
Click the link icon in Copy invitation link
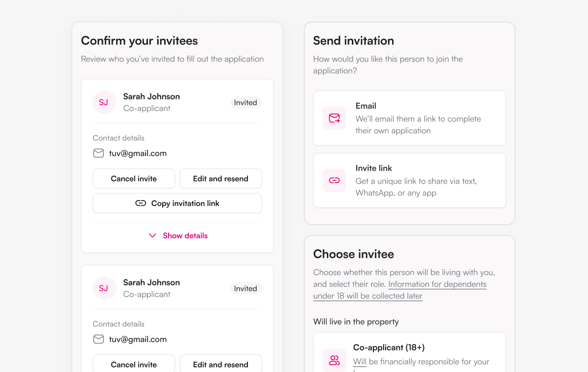coord(141,203)
